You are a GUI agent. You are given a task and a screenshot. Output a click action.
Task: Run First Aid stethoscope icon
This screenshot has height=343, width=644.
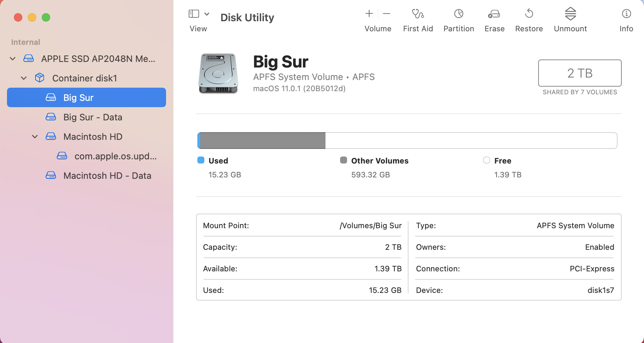pos(418,14)
